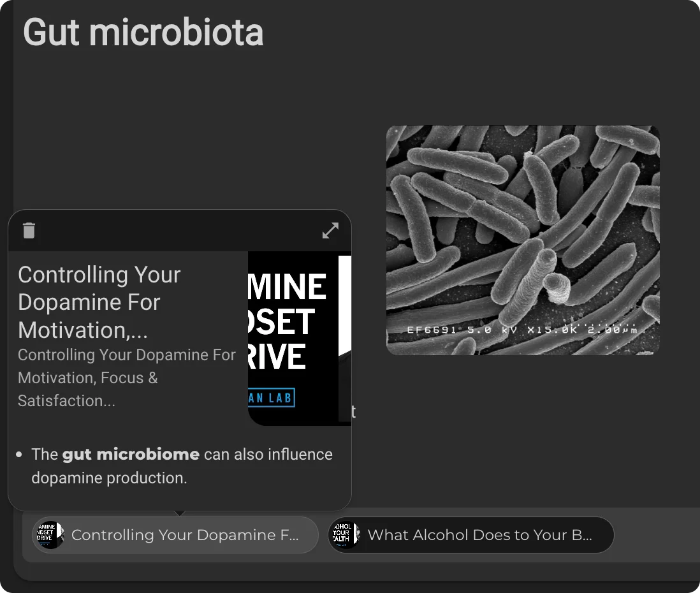The image size is (700, 593).
Task: Click the "DRIVE" text fragment in the thumbnail
Action: point(277,356)
